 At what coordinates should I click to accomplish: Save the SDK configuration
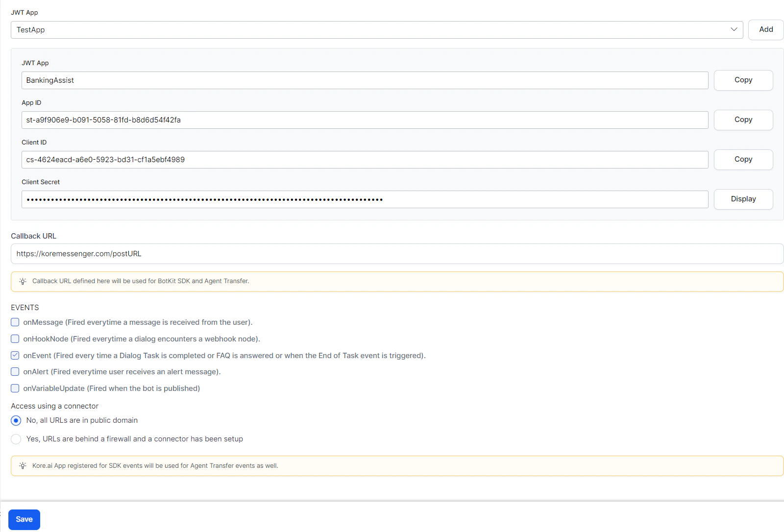pos(24,520)
